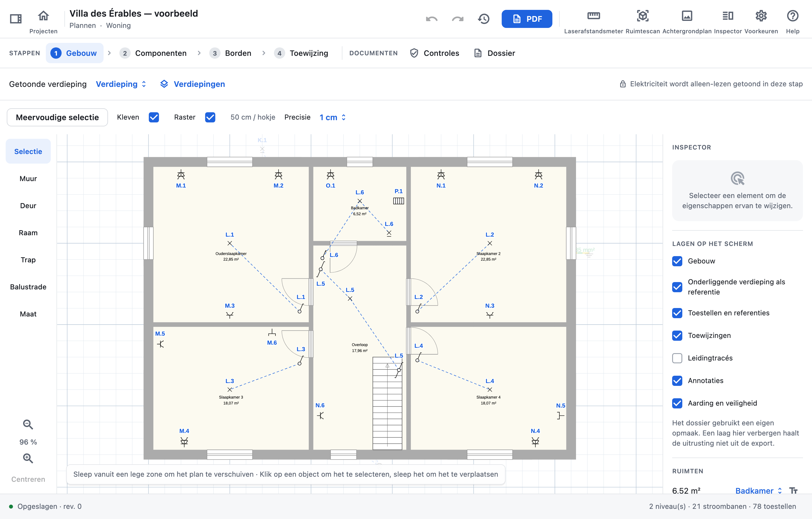Screen dimensions: 812x519
Task: Select the M.4 socket symbol on the plan
Action: [184, 442]
